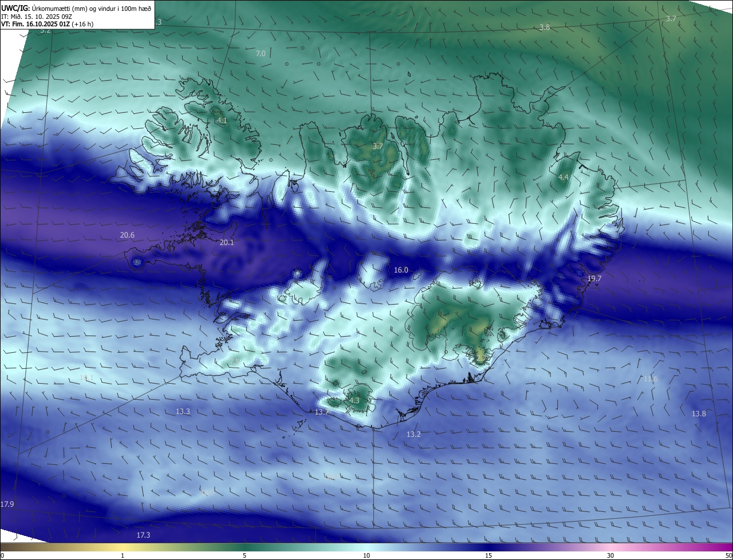Click the 17.3 value near the bottom

(x=143, y=535)
